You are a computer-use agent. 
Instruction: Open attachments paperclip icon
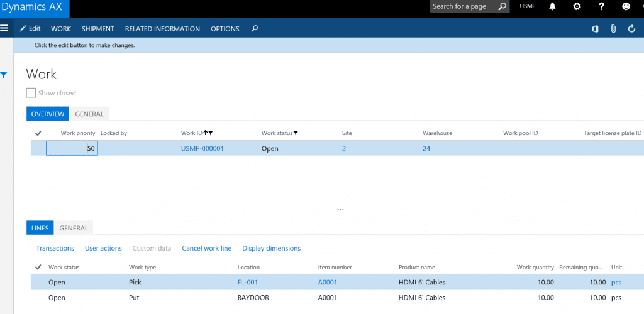(x=613, y=29)
